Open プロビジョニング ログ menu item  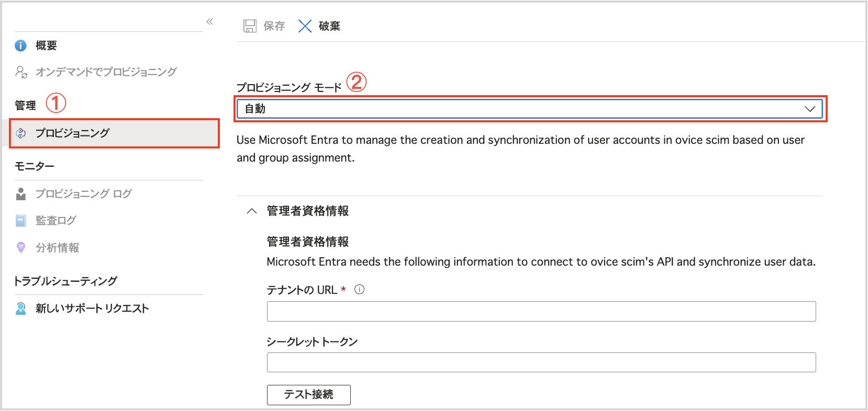[84, 194]
